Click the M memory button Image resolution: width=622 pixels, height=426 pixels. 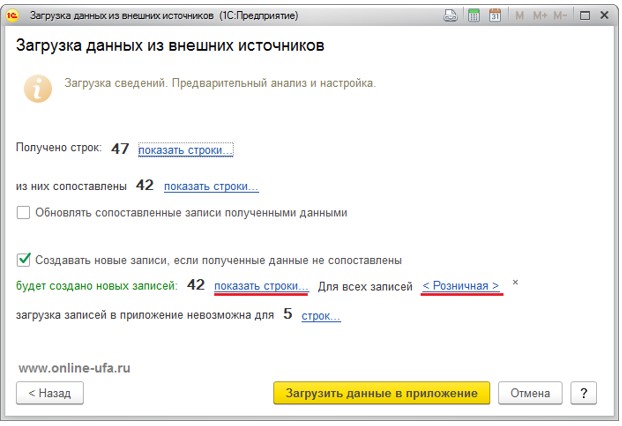tap(517, 15)
